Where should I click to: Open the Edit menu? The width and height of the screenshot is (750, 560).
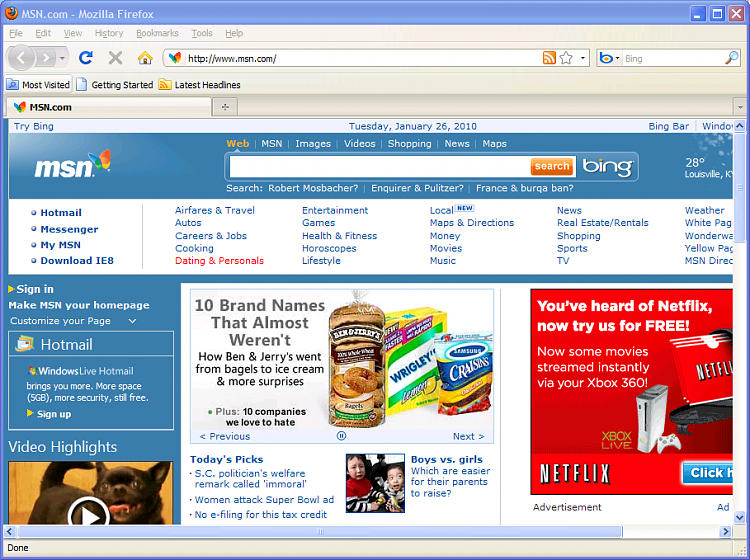point(43,33)
